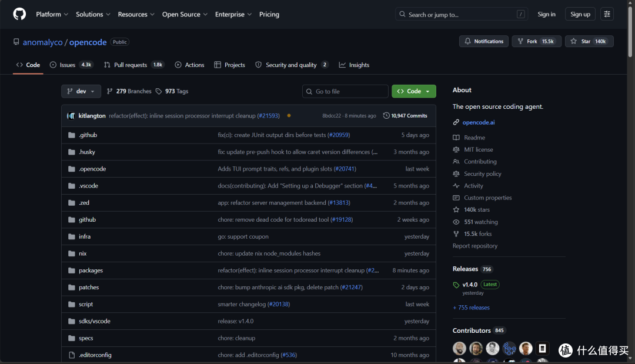Viewport: 635px width, 364px height.
Task: Open the Security policy link
Action: (x=482, y=173)
